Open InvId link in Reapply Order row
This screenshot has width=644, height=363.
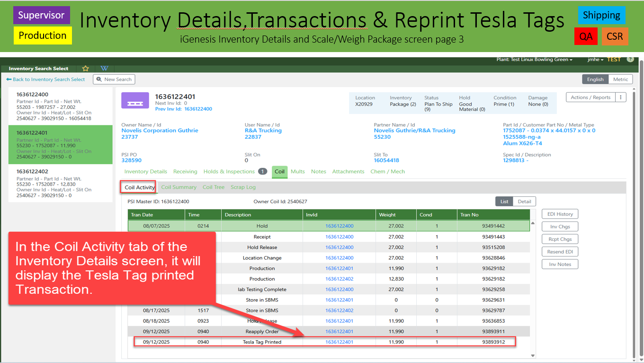coord(339,332)
